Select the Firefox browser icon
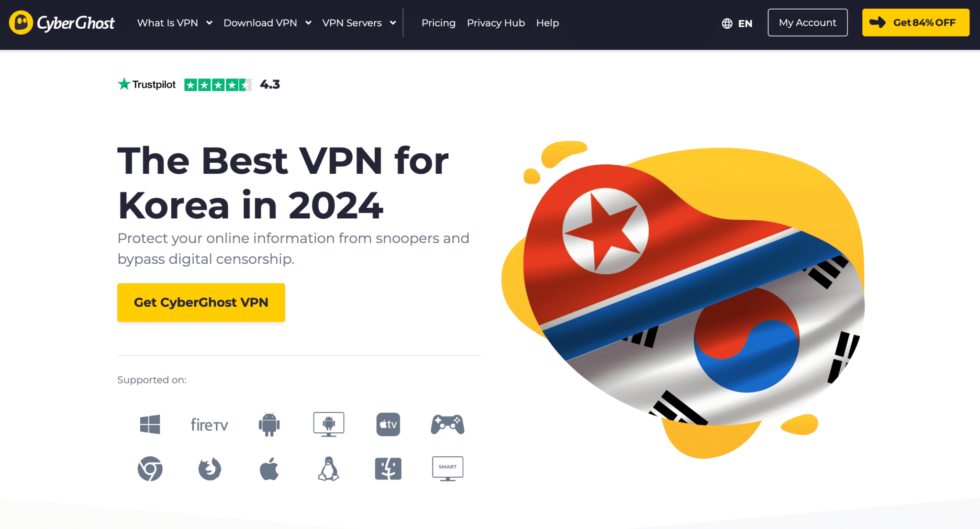 [210, 469]
